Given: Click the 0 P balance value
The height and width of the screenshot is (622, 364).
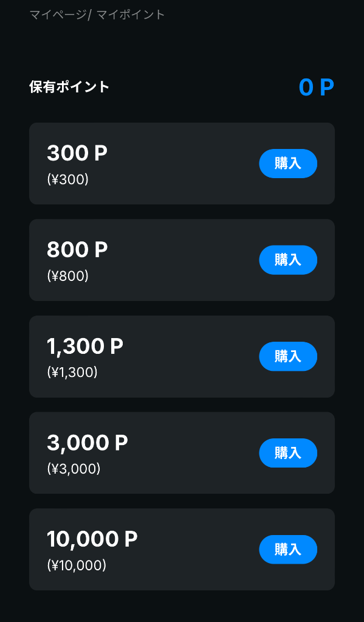Looking at the screenshot, I should (317, 88).
